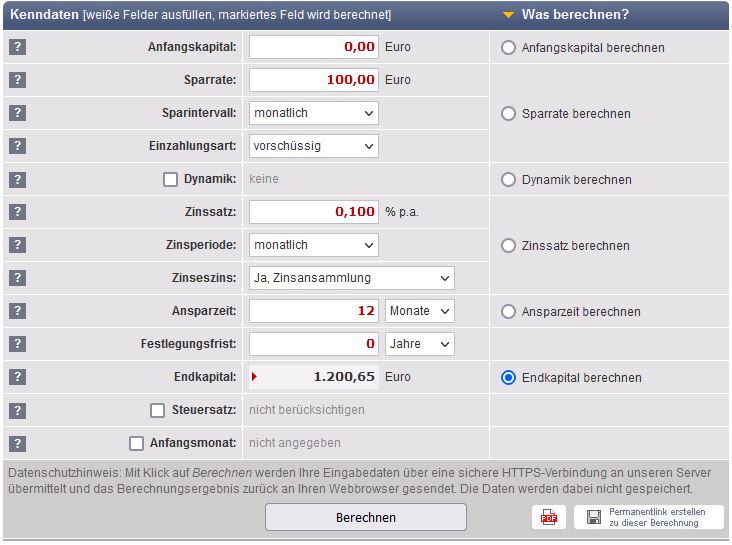Open the Zinseszins dropdown 'Ja, Zinsansammlung'
This screenshot has width=732, height=545.
click(x=352, y=278)
